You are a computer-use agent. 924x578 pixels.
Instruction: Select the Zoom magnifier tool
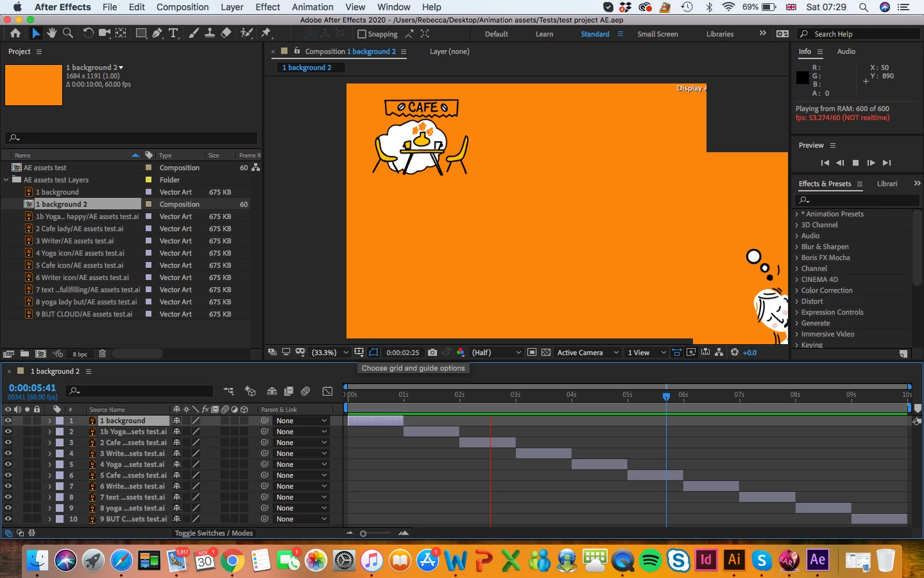67,33
